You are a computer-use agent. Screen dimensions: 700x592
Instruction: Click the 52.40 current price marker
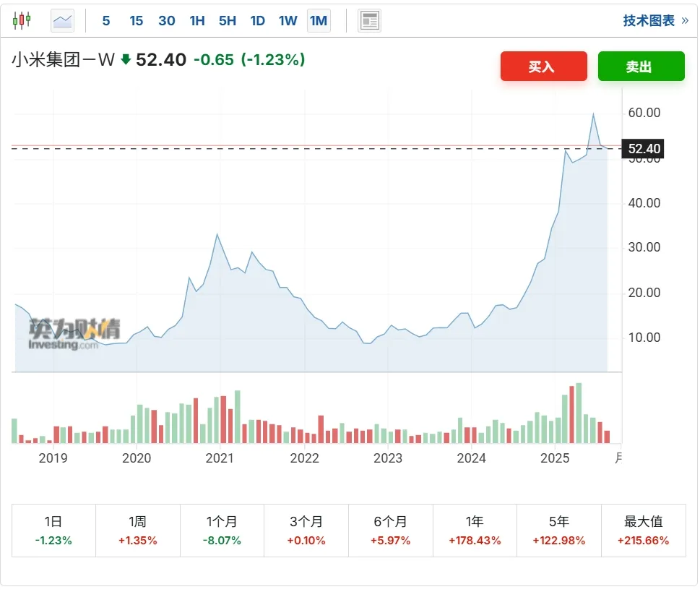(x=643, y=150)
